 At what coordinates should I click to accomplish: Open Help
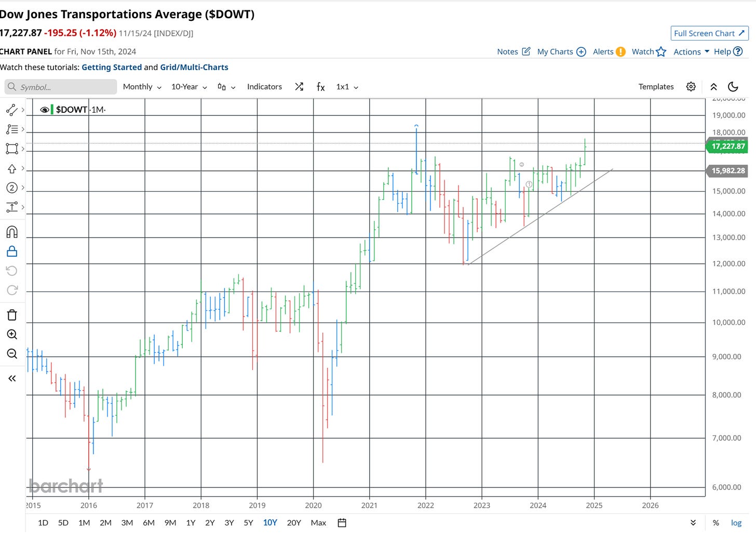click(x=728, y=51)
